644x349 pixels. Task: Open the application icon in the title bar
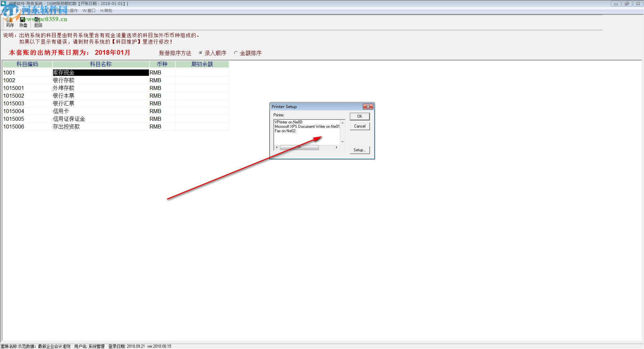click(3, 3)
